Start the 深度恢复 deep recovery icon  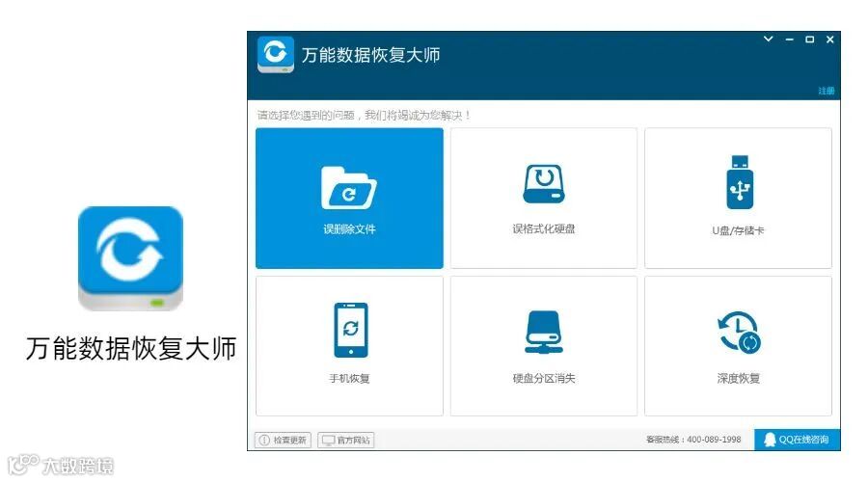point(740,332)
